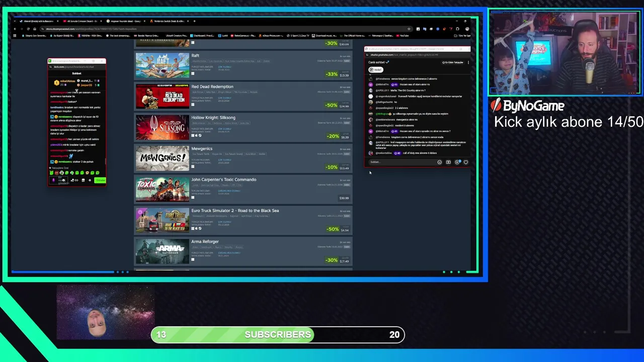
Task: Click the Sohbet header in Kick chat
Action: (x=76, y=73)
